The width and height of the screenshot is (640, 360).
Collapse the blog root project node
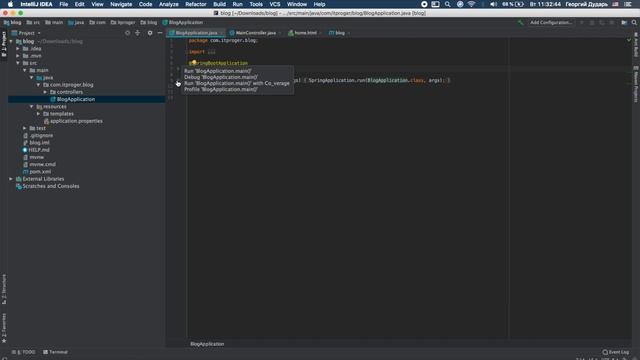11,41
